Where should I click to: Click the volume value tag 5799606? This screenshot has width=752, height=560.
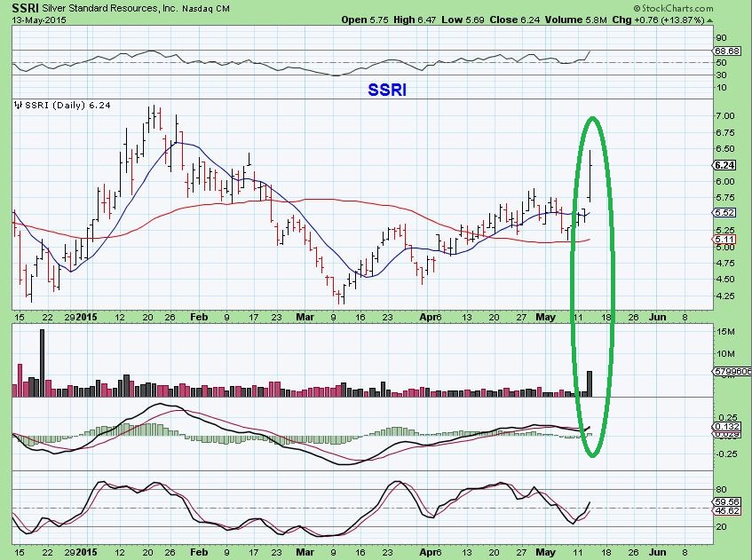pos(732,371)
